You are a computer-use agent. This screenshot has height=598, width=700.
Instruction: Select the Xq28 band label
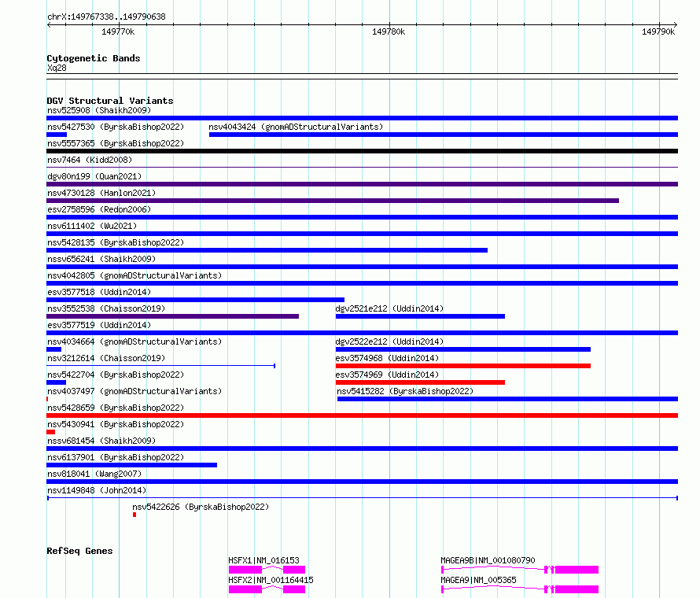tap(57, 68)
